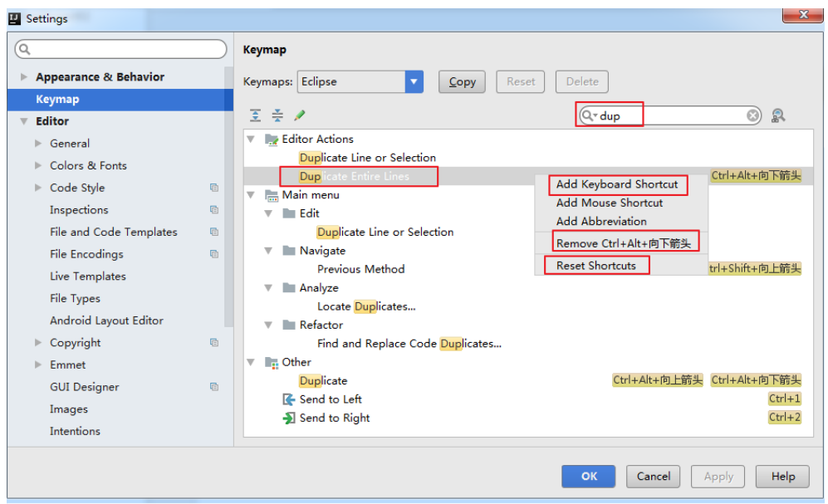
Task: Click project-level icon beside File and Code Templates
Action: point(214,232)
